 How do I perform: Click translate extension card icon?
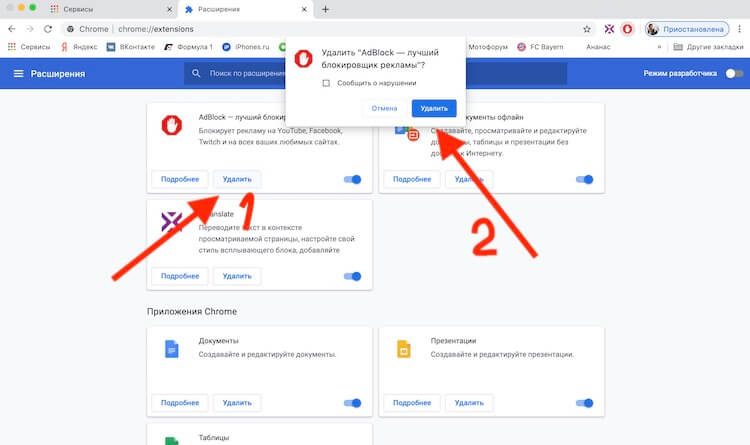click(x=171, y=222)
